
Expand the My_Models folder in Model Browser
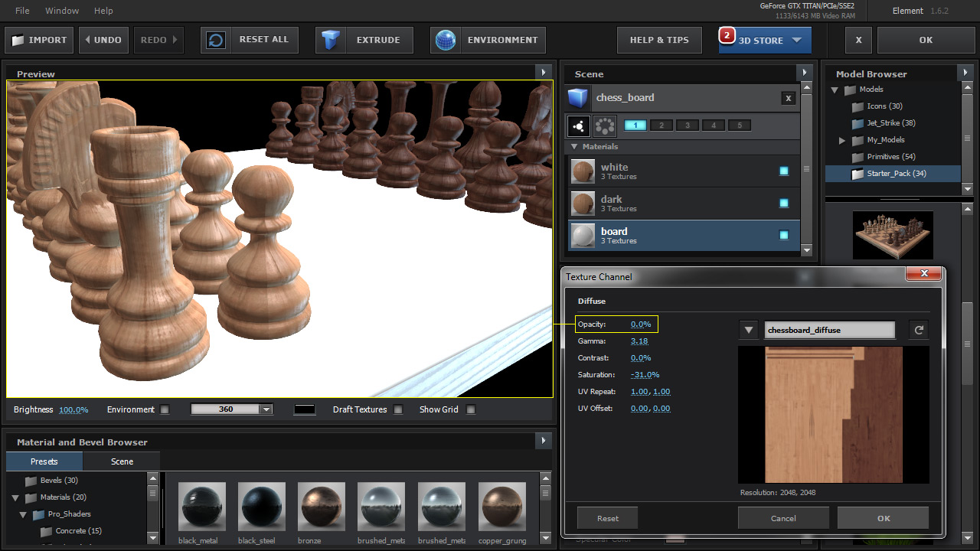coord(842,140)
